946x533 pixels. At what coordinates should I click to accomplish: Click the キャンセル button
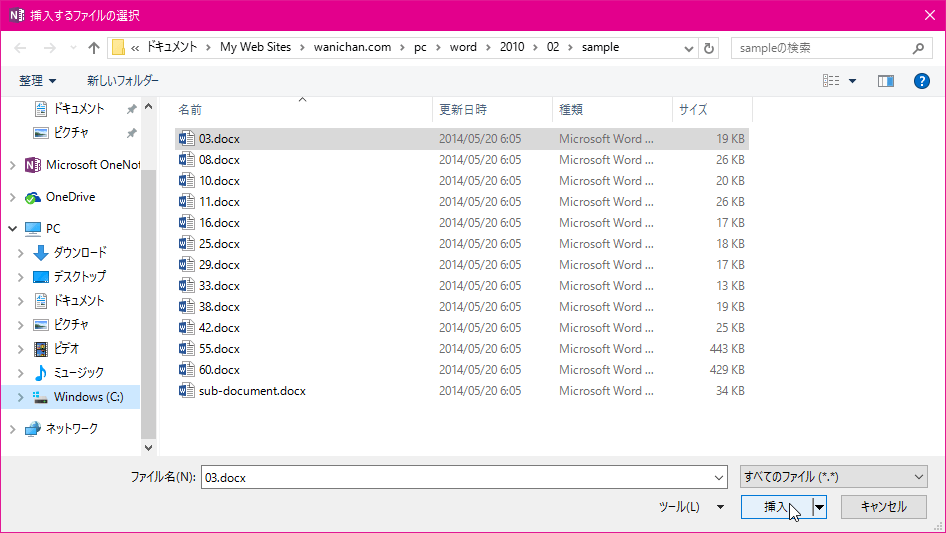tap(884, 507)
